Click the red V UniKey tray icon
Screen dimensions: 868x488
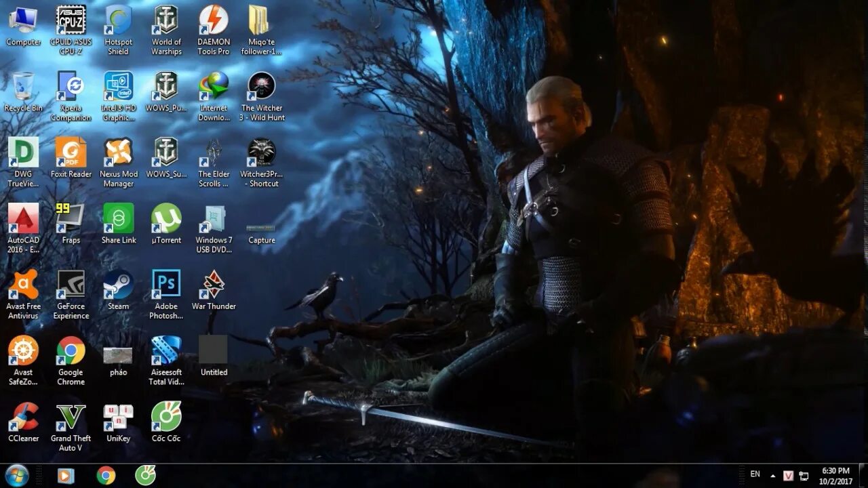pos(789,476)
